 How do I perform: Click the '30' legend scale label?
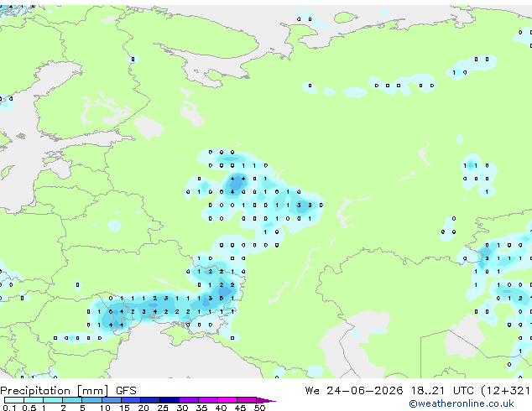182,408
